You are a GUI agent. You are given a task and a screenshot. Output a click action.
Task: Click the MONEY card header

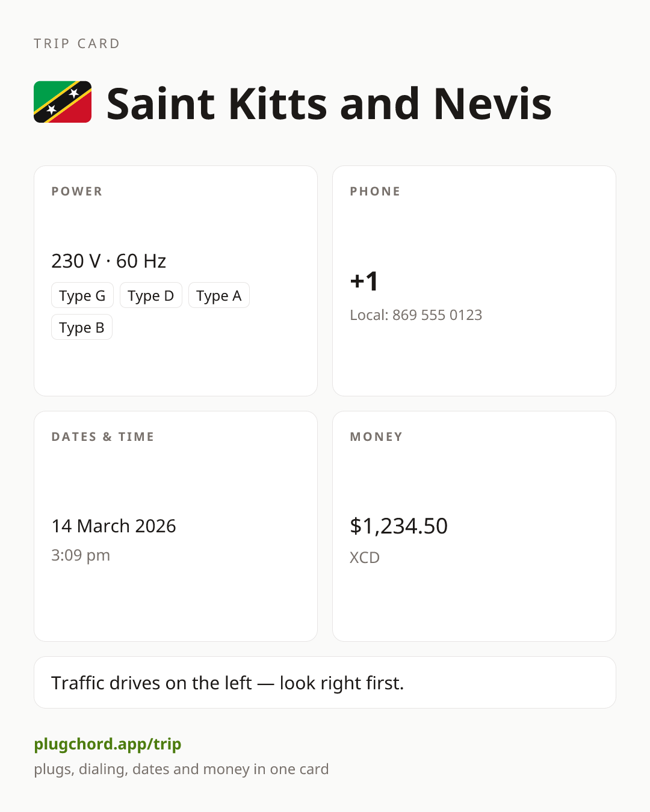377,437
